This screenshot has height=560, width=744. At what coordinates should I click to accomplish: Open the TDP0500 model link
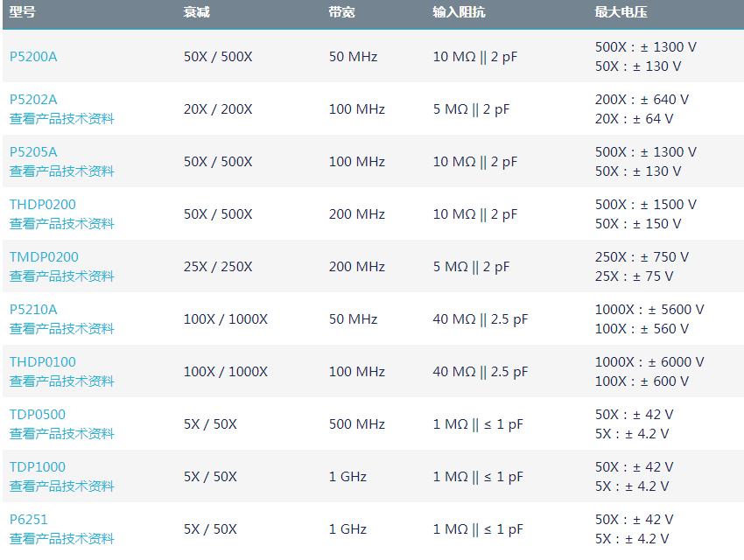pyautogui.click(x=38, y=415)
